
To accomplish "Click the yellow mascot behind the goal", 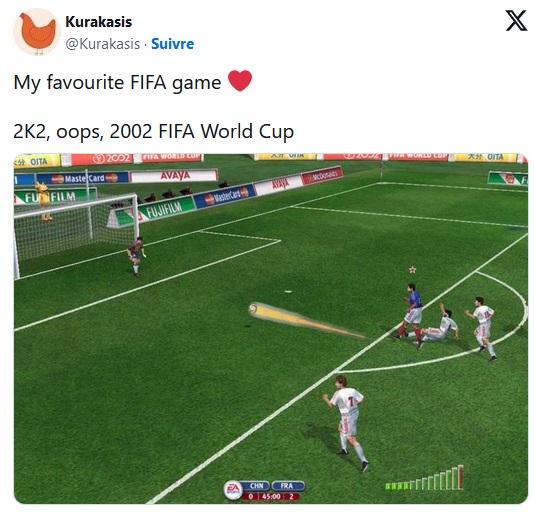I will coord(44,201).
